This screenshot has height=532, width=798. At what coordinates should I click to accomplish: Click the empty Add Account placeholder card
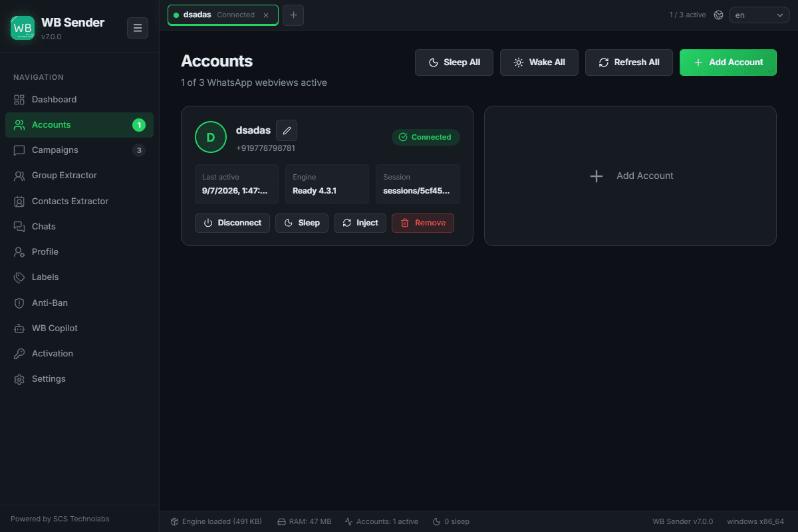click(x=630, y=176)
